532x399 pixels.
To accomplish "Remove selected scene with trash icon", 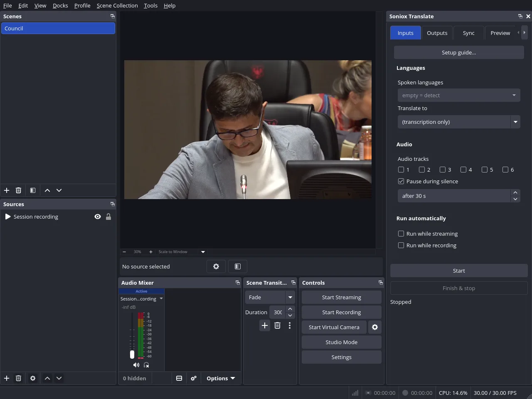I will click(x=18, y=190).
